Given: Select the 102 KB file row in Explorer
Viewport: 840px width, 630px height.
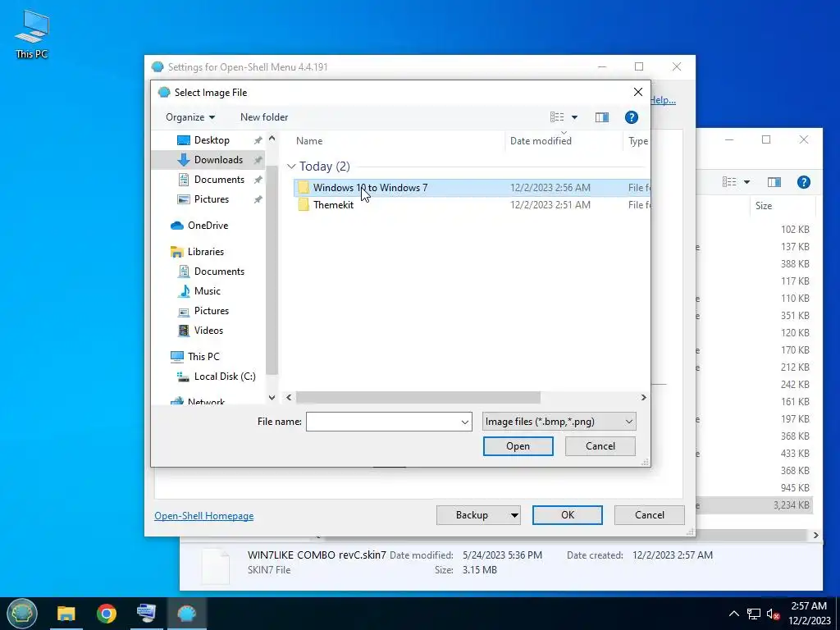Looking at the screenshot, I should coord(756,230).
